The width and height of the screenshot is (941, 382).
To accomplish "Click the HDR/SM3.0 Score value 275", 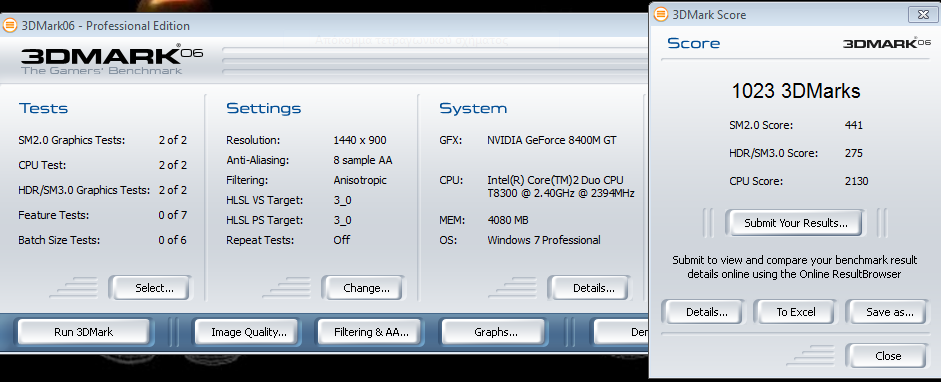I will [853, 153].
